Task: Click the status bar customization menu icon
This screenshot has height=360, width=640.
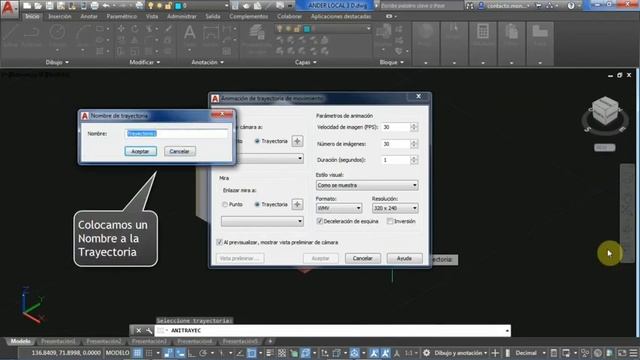Action: tap(633, 353)
